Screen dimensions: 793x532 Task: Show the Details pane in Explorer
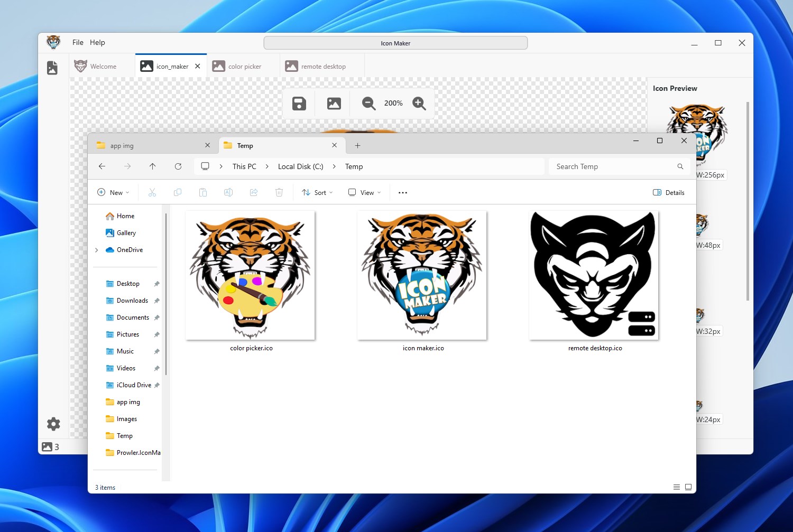coord(668,192)
